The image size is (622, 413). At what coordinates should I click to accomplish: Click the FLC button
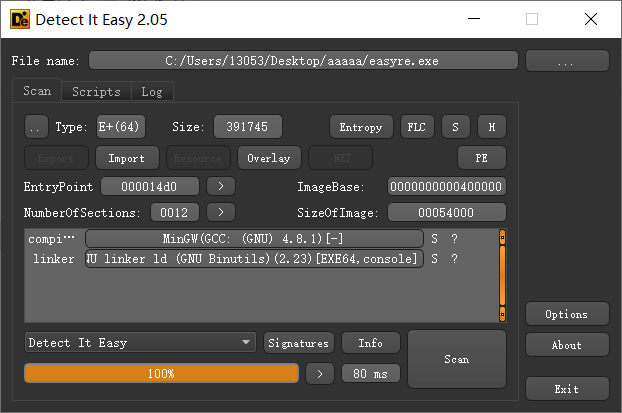click(415, 127)
